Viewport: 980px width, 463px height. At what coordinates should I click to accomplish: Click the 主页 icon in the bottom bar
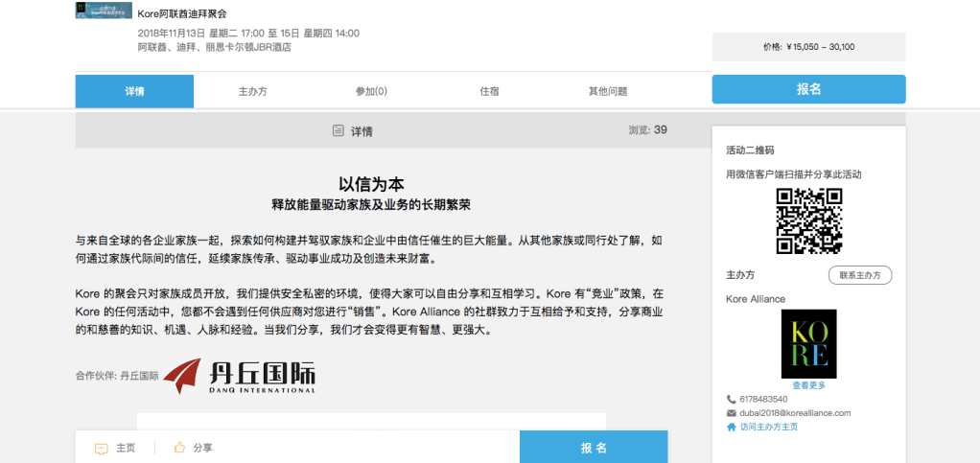coord(101,448)
